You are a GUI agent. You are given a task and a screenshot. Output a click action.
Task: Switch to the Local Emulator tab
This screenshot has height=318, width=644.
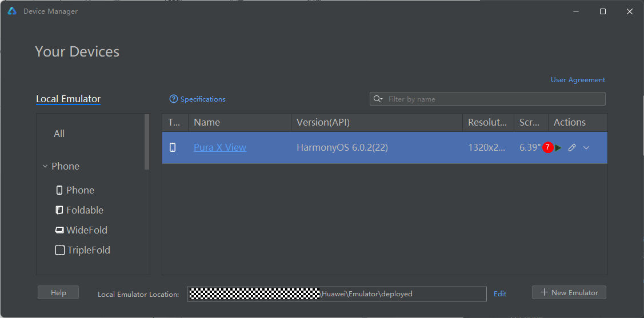pos(68,99)
